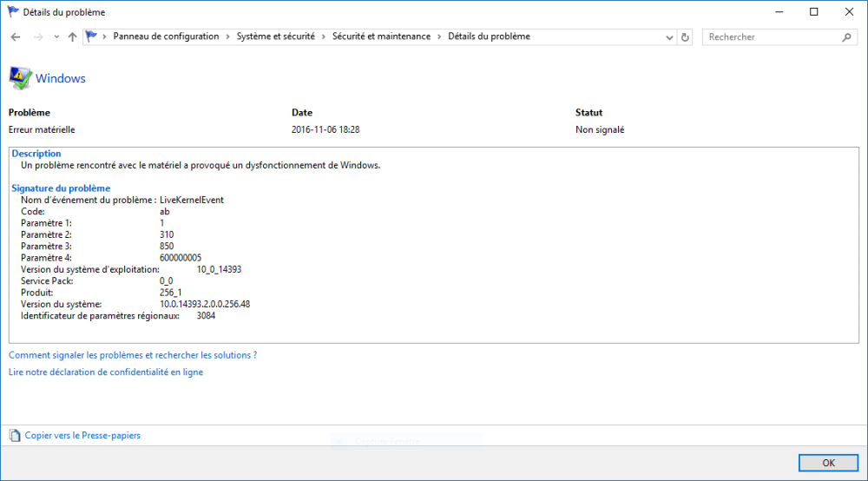Click the Signature du problème heading
Screen dimensions: 868x481
[61, 188]
